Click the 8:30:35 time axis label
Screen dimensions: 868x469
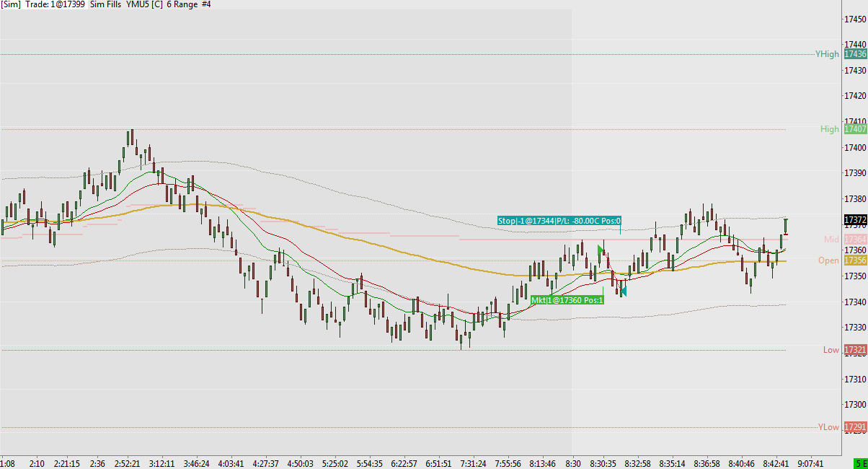(603, 463)
